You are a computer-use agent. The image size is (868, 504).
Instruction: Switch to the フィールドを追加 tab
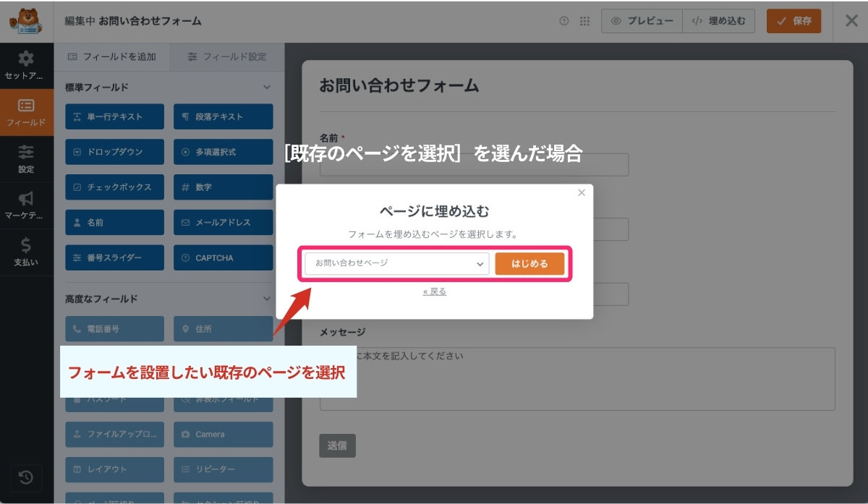coord(114,57)
